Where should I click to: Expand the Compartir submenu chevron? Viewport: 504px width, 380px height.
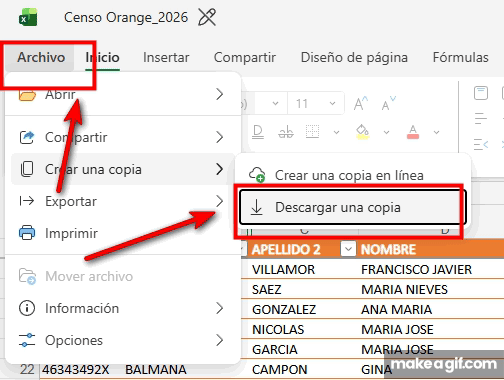219,137
